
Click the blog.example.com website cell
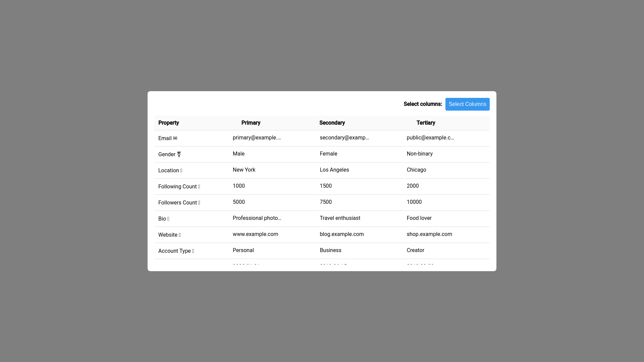tap(341, 234)
